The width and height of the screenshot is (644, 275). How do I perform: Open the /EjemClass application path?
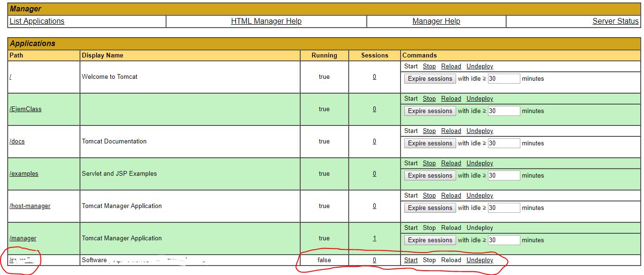tap(25, 109)
